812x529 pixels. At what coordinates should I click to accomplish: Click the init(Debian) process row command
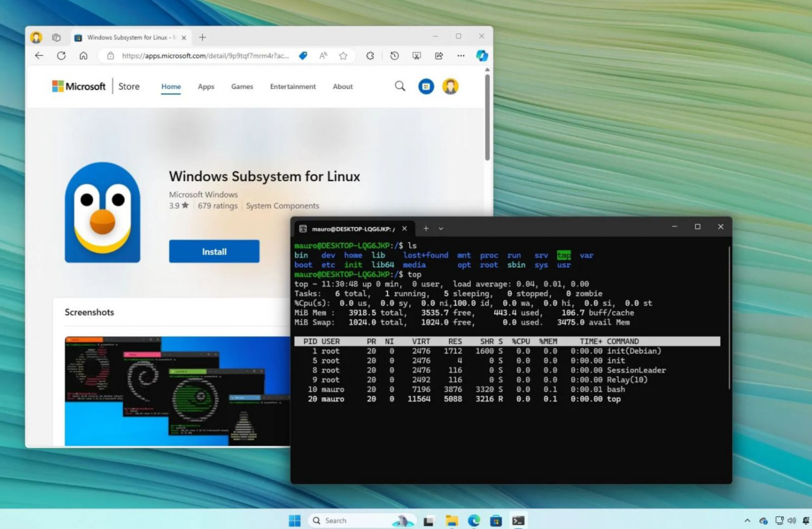pyautogui.click(x=634, y=351)
